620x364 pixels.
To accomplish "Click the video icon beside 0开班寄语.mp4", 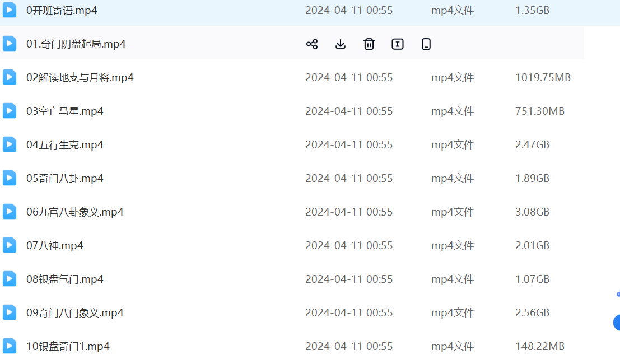I will coord(10,10).
